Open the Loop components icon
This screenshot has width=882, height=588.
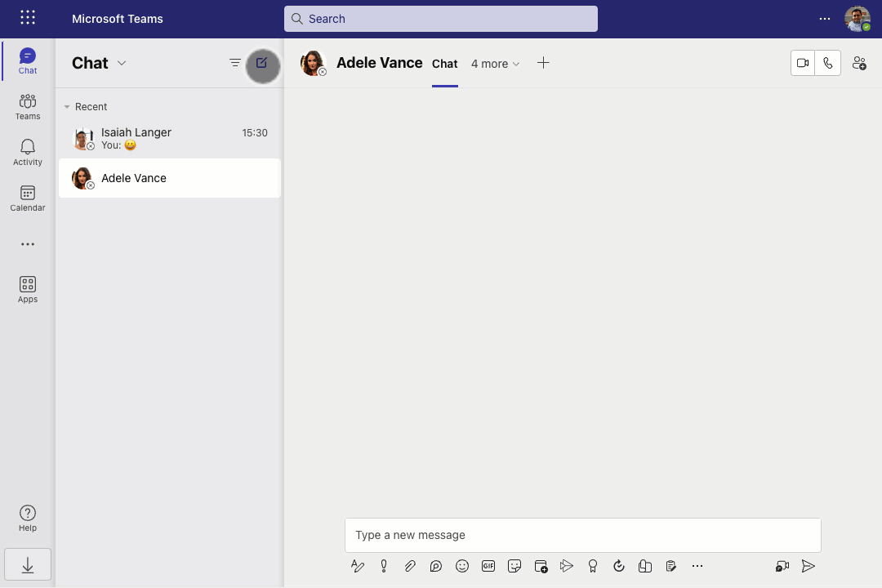[436, 566]
